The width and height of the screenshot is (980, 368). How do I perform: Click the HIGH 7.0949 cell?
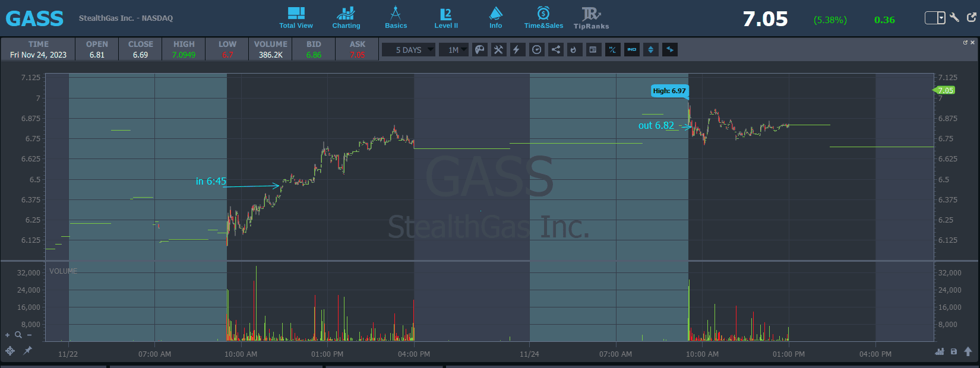pos(184,49)
